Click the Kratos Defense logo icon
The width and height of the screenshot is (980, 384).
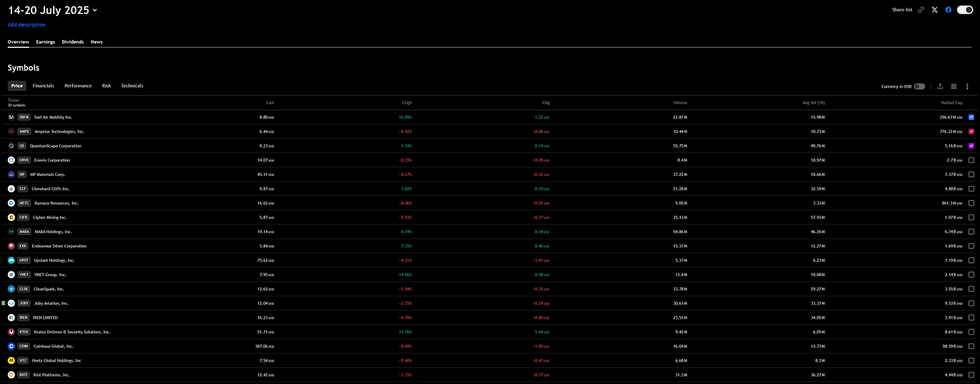11,332
